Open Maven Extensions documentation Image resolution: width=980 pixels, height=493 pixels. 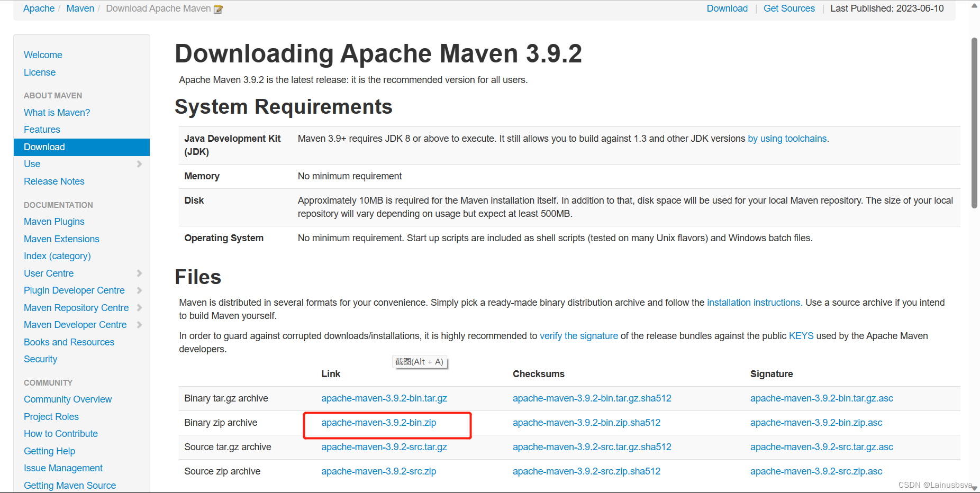coord(61,239)
